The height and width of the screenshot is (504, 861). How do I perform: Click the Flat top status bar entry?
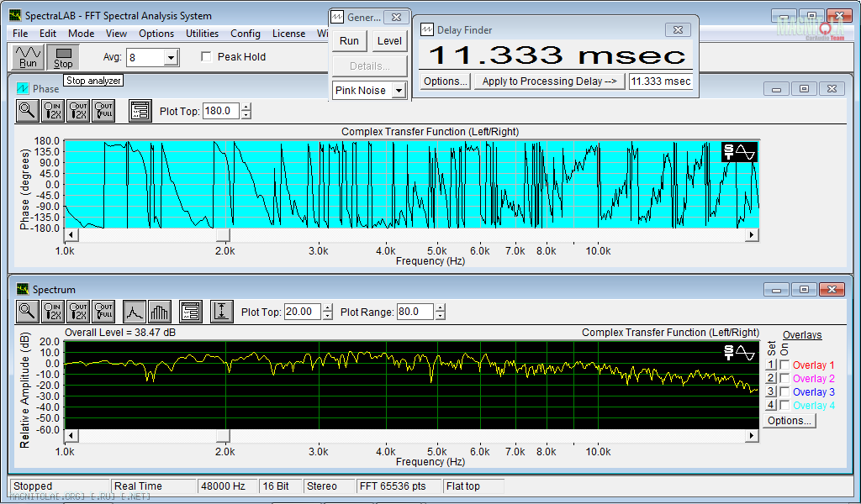pyautogui.click(x=474, y=486)
